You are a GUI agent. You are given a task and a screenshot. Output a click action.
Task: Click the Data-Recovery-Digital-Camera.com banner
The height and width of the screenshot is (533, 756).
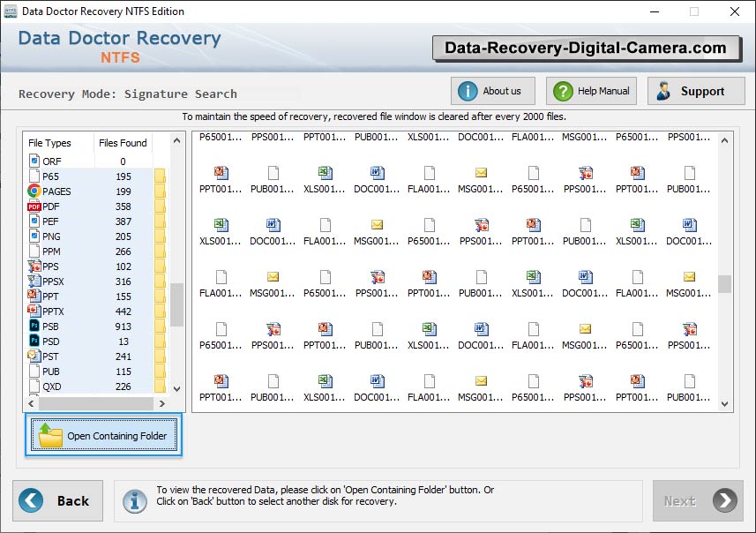point(587,49)
